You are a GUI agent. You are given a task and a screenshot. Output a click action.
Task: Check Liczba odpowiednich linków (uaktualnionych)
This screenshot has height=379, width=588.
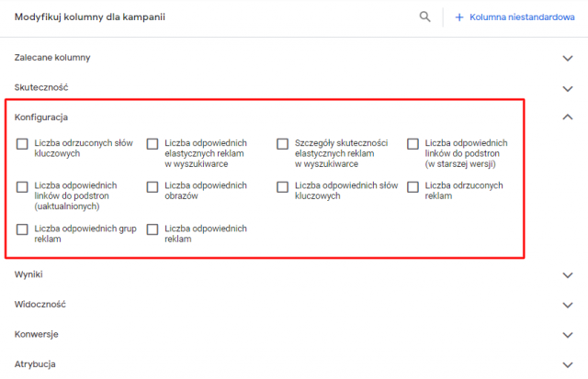[22, 186]
